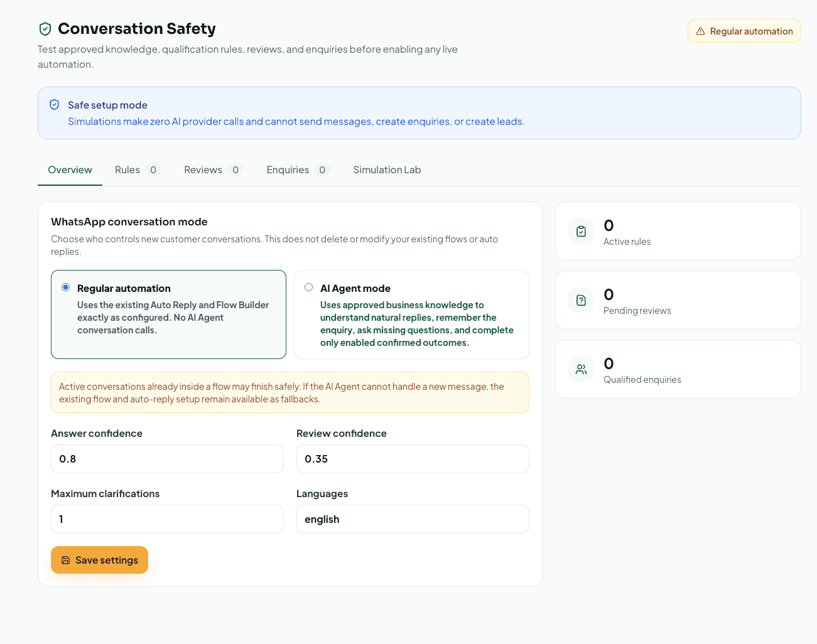Viewport: 817px width, 644px height.
Task: Click the clipboard check icon for Active rules
Action: pos(581,231)
